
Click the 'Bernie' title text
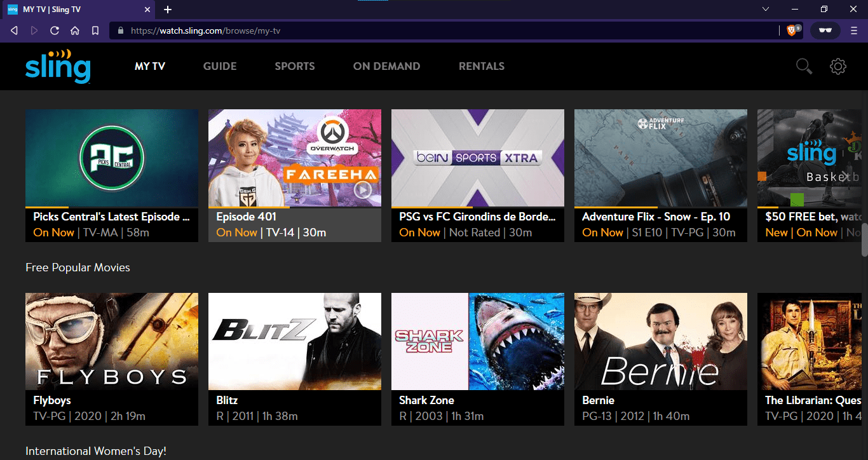599,400
